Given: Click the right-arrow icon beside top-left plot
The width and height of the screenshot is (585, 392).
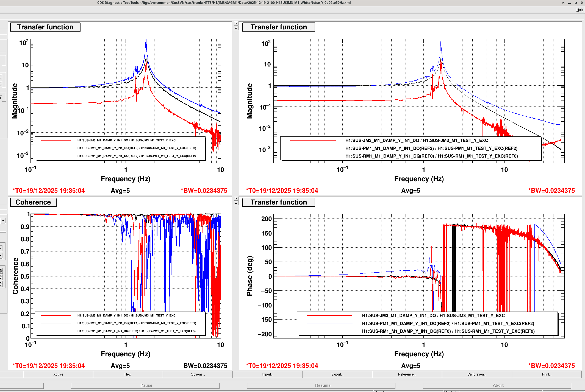Looking at the screenshot, I should pos(236,23).
